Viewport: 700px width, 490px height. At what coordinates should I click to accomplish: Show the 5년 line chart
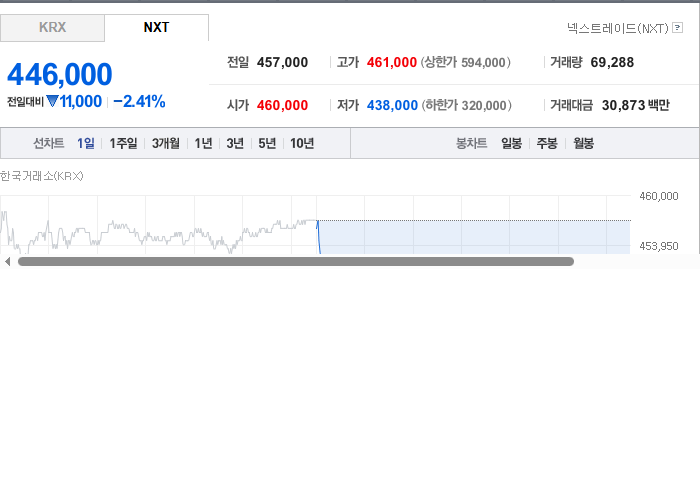(x=267, y=143)
